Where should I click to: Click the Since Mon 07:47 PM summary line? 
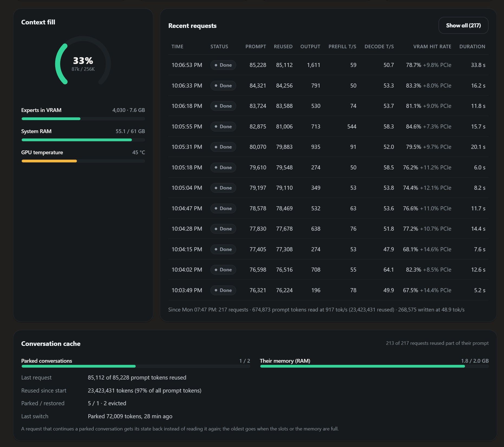pos(316,310)
